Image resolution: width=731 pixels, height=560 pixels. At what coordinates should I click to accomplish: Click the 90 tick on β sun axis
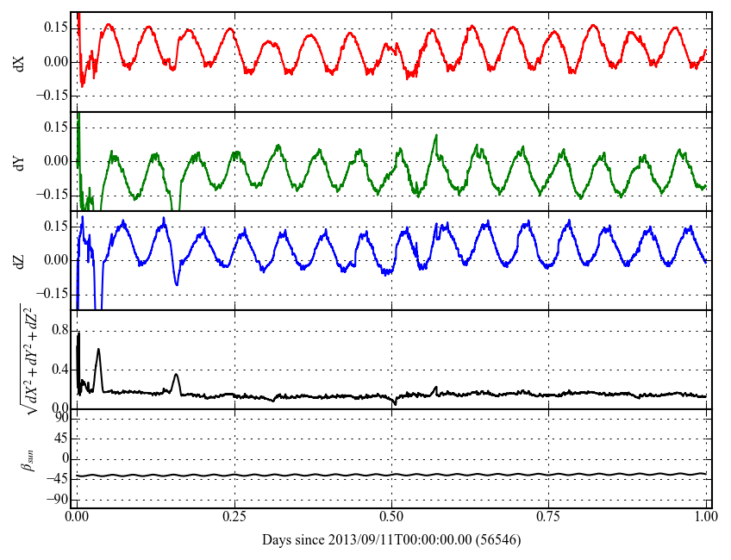(60, 418)
